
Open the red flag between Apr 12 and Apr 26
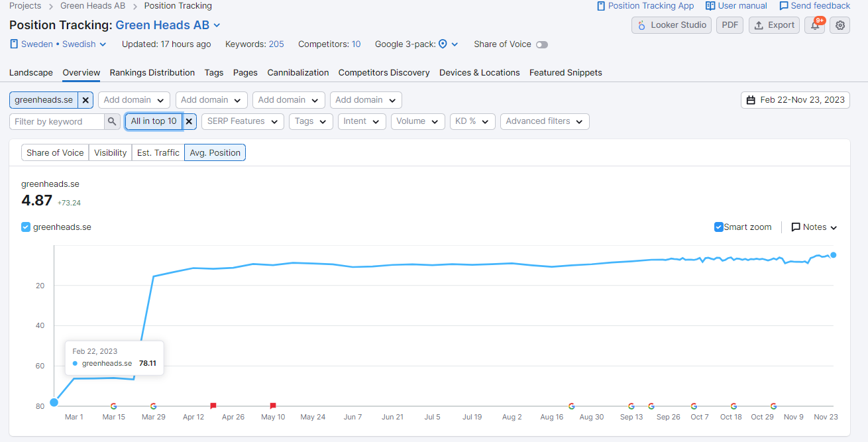point(213,406)
